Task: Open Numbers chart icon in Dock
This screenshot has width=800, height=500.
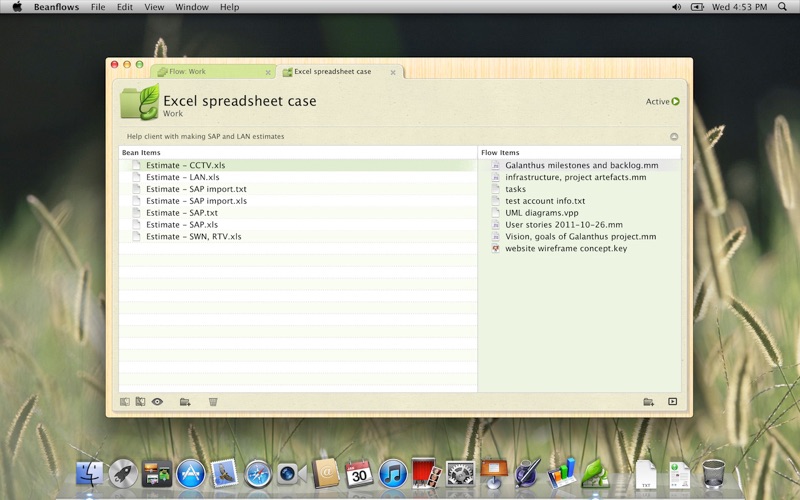Action: click(561, 473)
